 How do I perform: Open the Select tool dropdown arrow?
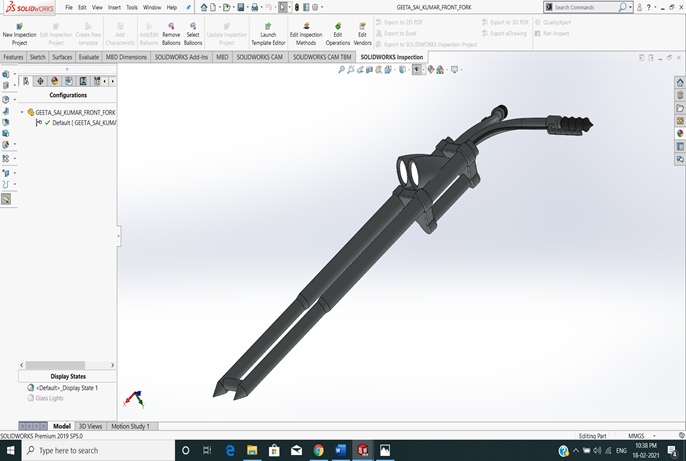289,7
